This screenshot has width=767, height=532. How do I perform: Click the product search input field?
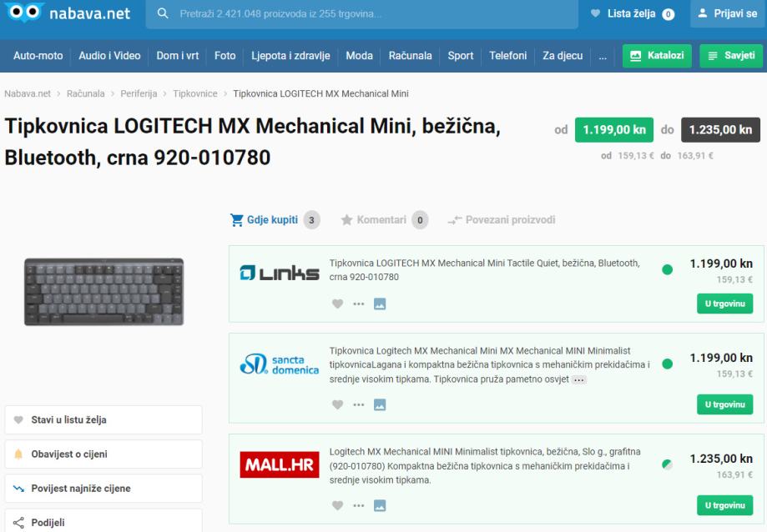[x=362, y=14]
